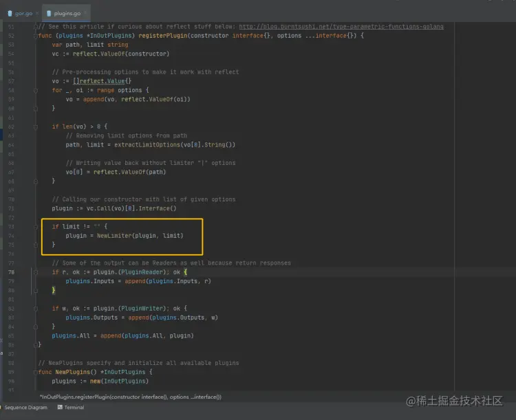Image resolution: width=516 pixels, height=420 pixels.
Task: Collapse the registerPlugin function at line 52
Action: pos(36,36)
